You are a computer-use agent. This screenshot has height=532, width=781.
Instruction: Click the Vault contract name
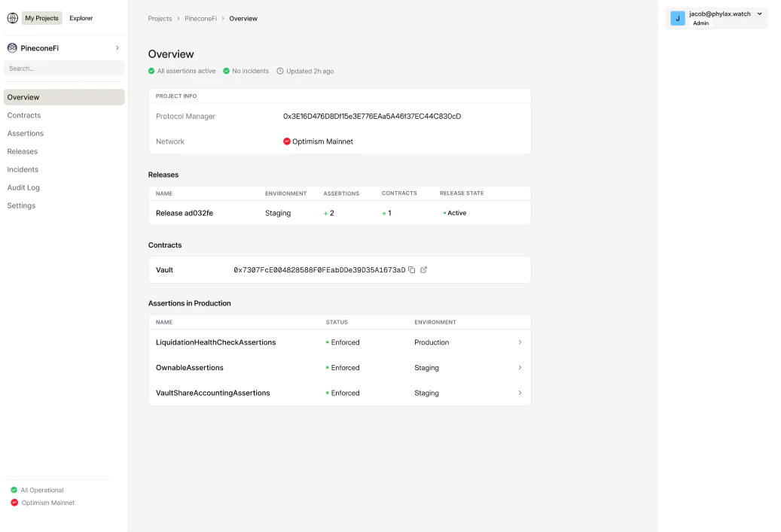tap(164, 269)
